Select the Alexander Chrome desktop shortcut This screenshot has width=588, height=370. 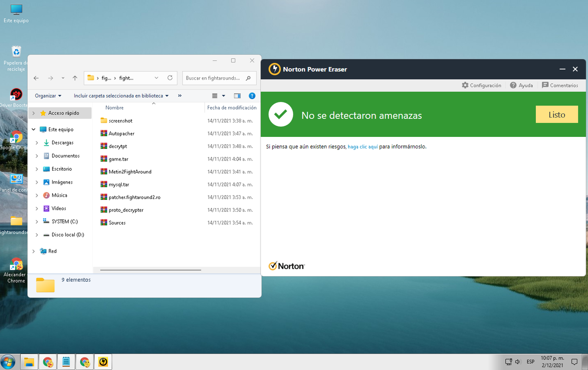(x=16, y=271)
